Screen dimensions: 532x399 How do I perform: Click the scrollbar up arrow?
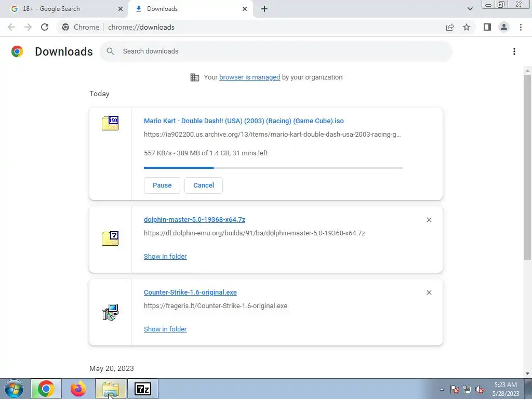point(527,71)
